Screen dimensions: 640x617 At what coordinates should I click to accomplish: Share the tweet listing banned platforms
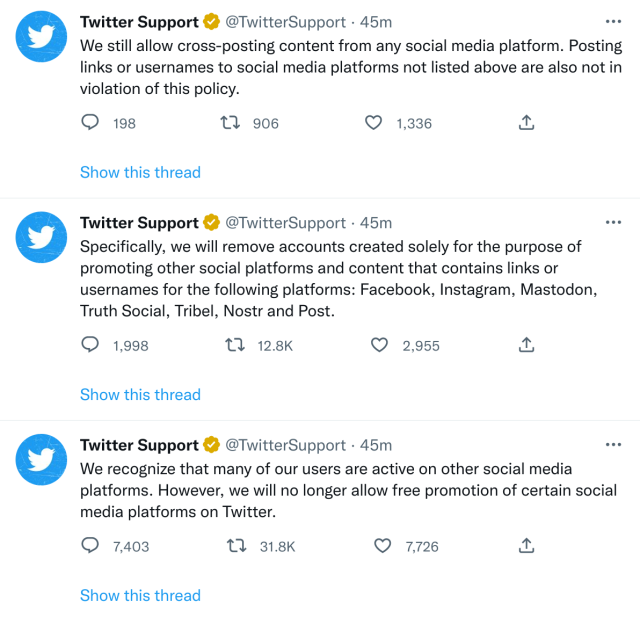(527, 345)
